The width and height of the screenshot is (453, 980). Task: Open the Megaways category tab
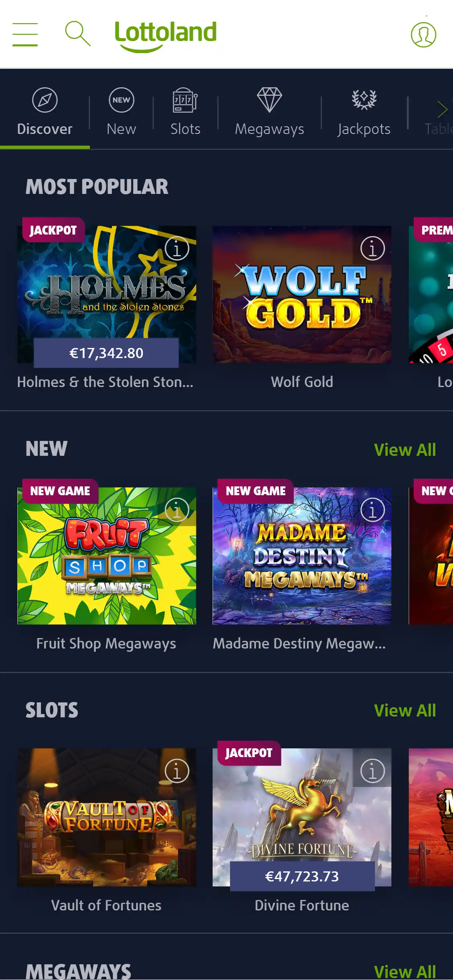tap(269, 112)
